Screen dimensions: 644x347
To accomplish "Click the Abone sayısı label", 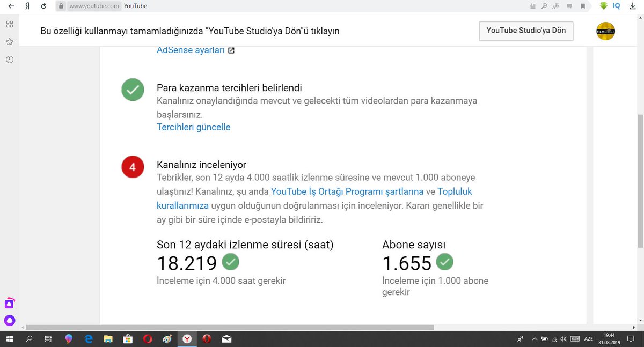I will click(414, 245).
